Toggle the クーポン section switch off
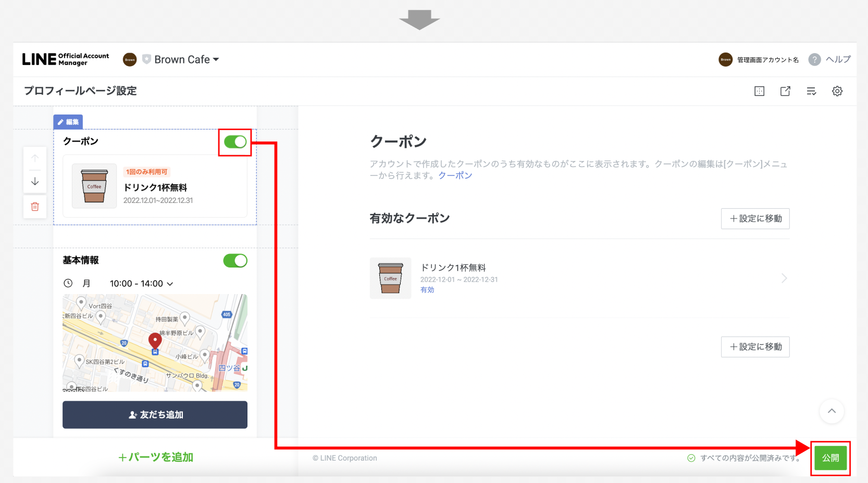Image resolution: width=868 pixels, height=483 pixels. pos(235,142)
